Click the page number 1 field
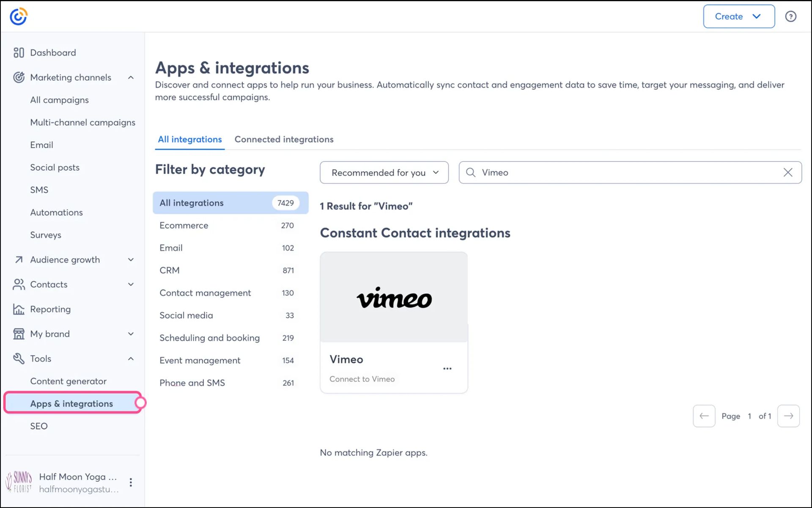The height and width of the screenshot is (508, 812). point(749,416)
